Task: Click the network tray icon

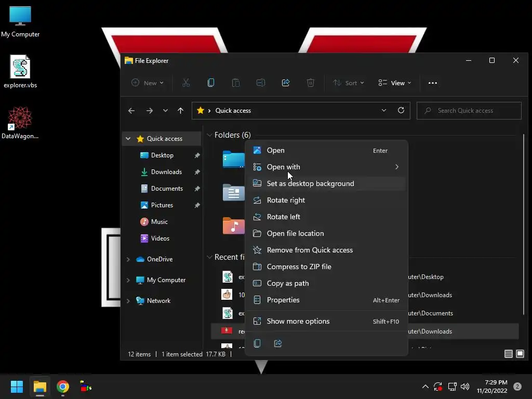Action: coord(452,387)
